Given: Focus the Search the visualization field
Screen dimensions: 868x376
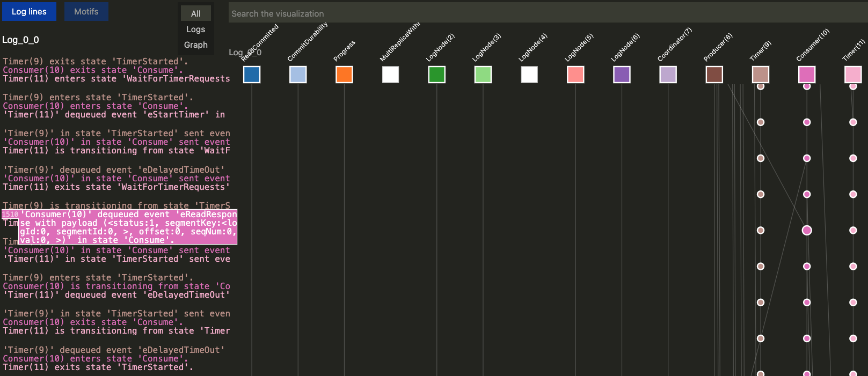Looking at the screenshot, I should coord(548,13).
